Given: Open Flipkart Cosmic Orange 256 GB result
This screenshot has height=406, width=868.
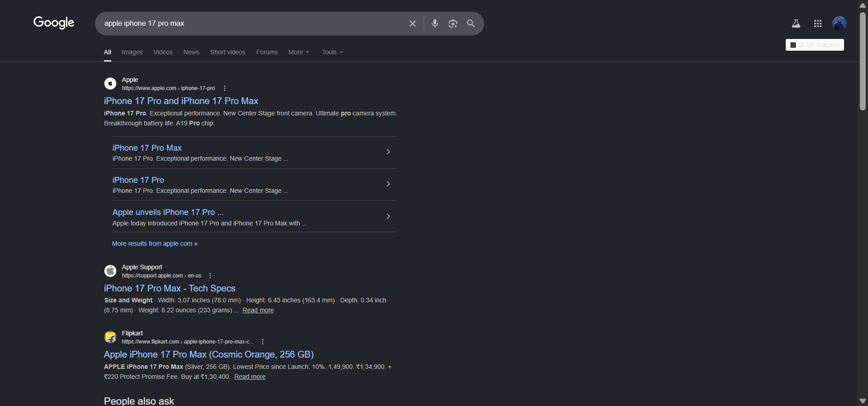Looking at the screenshot, I should [209, 354].
